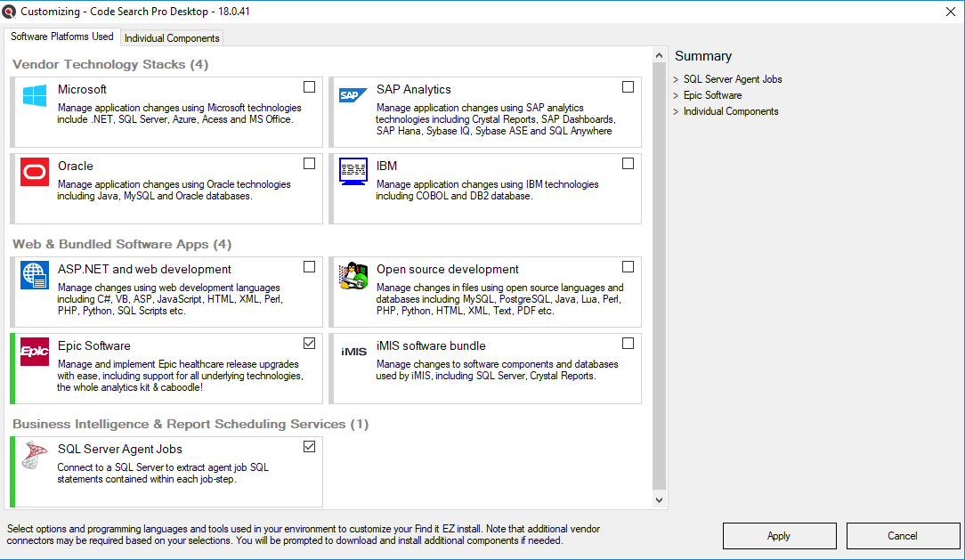Uncheck the Epic Software checkbox
Viewport: 965px width, 560px height.
(x=310, y=344)
